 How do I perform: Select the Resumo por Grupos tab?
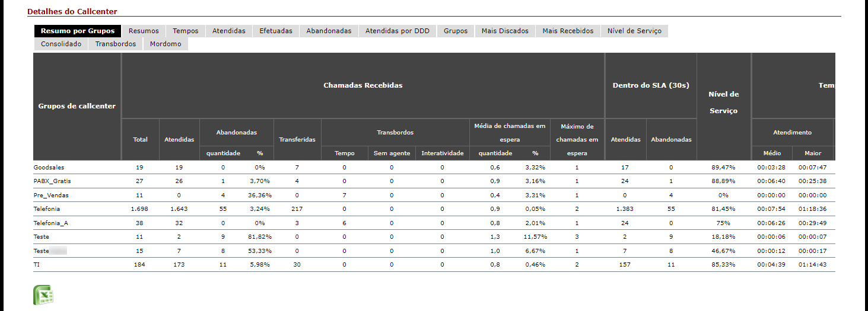pyautogui.click(x=78, y=31)
